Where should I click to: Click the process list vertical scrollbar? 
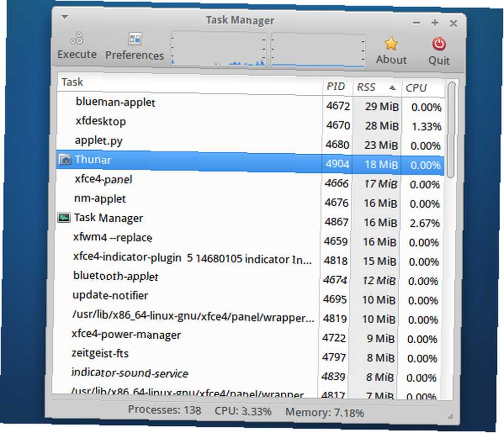[x=451, y=130]
